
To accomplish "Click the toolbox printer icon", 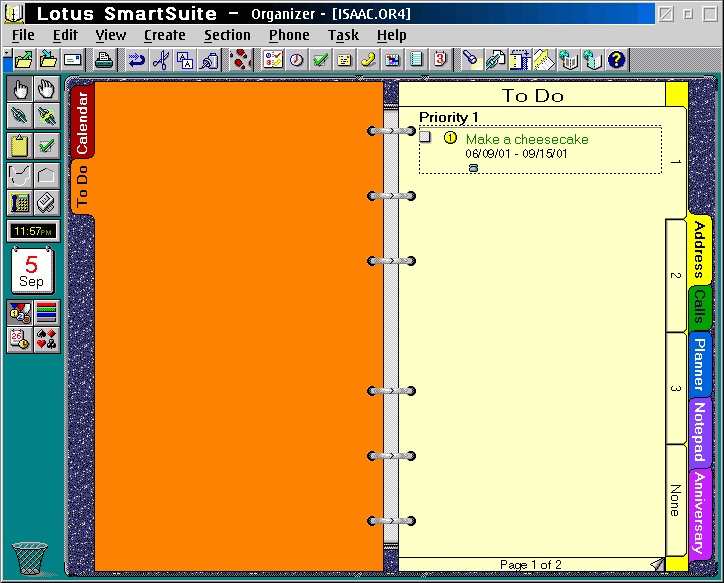I will [47, 203].
